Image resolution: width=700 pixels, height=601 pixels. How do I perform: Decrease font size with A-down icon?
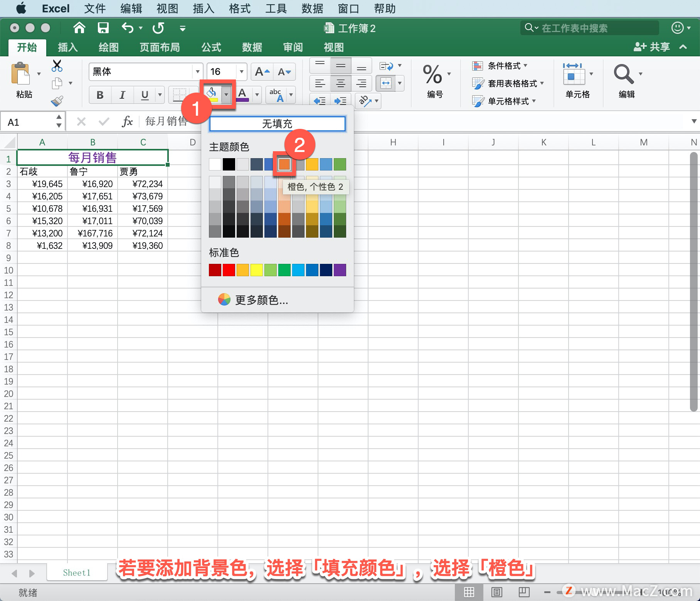[x=284, y=72]
